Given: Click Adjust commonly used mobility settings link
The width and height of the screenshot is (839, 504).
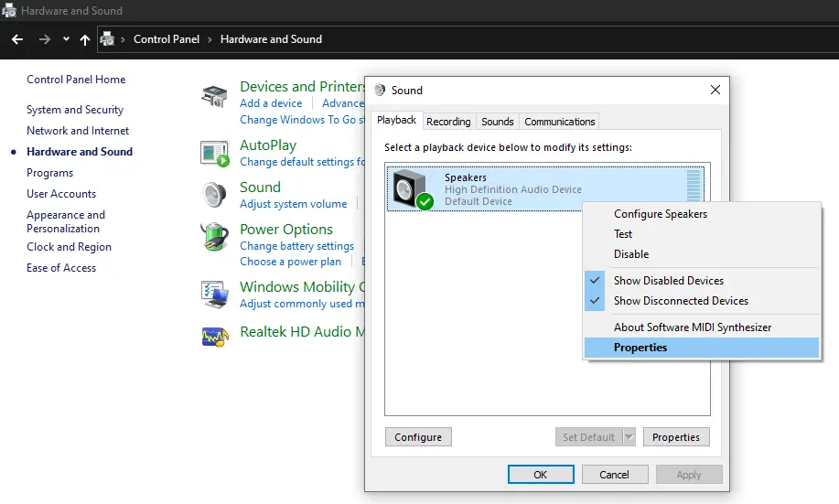Looking at the screenshot, I should point(302,304).
